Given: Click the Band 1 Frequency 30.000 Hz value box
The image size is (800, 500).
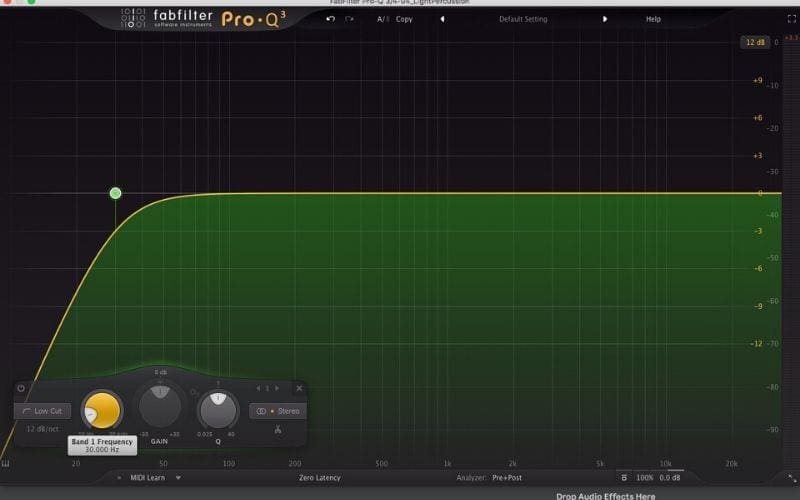Looking at the screenshot, I should coord(102,445).
